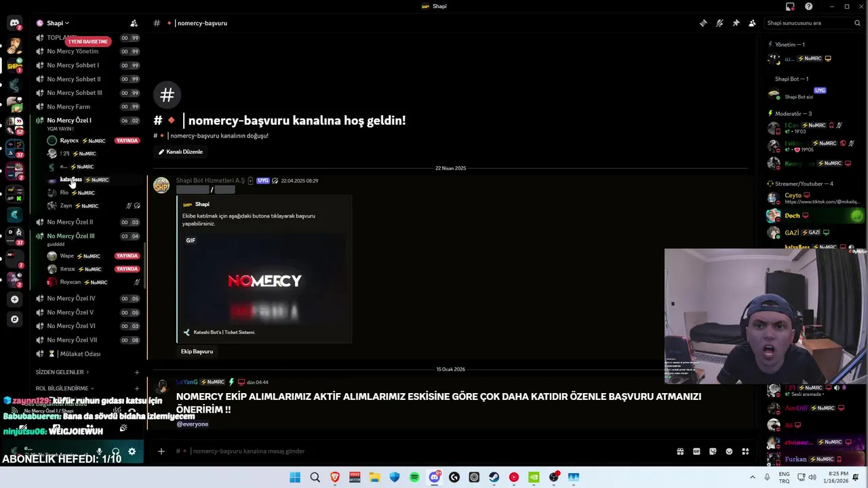Image resolution: width=868 pixels, height=488 pixels.
Task: Select Royxcan in voice channel
Action: 70,282
